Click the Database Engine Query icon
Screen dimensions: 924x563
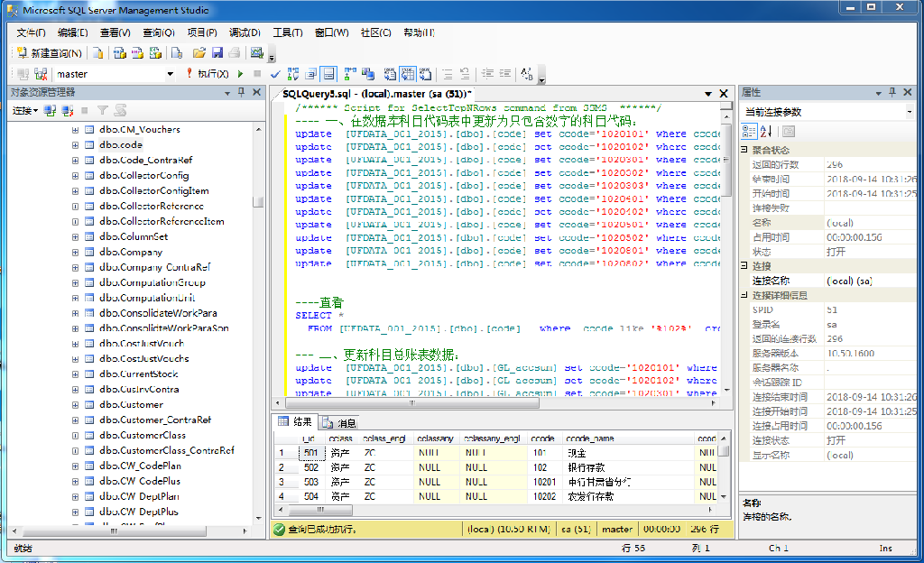(98, 53)
